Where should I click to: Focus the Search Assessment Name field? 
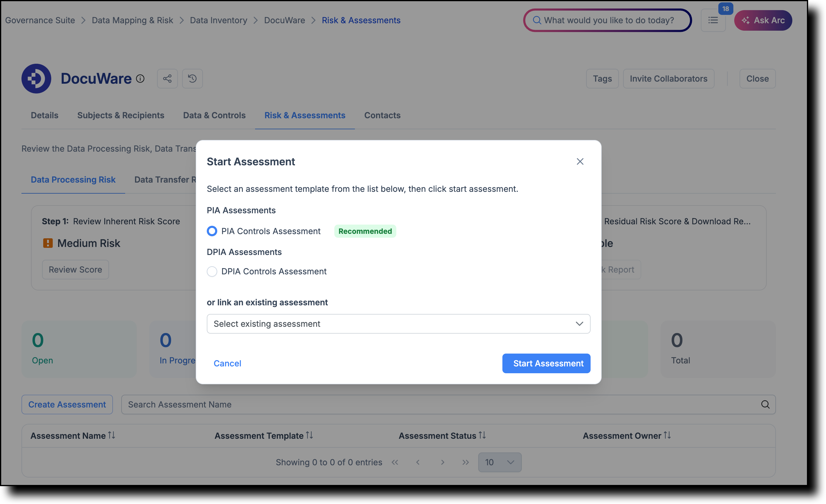tap(448, 405)
